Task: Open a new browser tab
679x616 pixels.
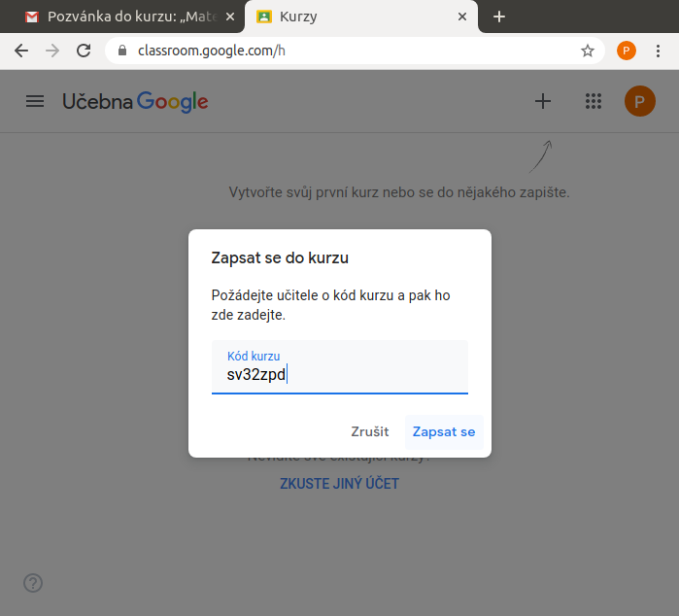Action: [x=499, y=17]
